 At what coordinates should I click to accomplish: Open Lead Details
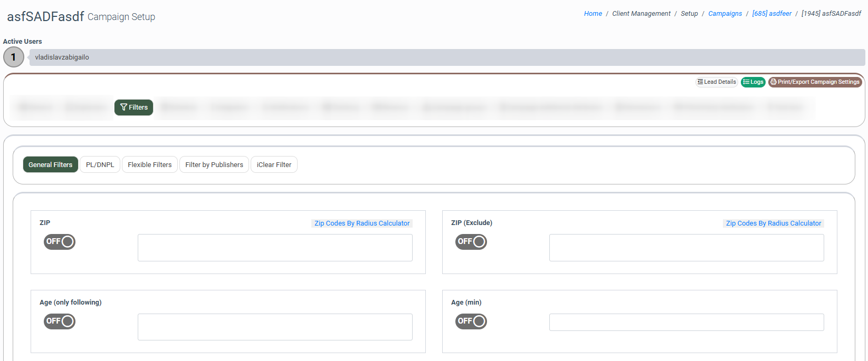tap(717, 82)
